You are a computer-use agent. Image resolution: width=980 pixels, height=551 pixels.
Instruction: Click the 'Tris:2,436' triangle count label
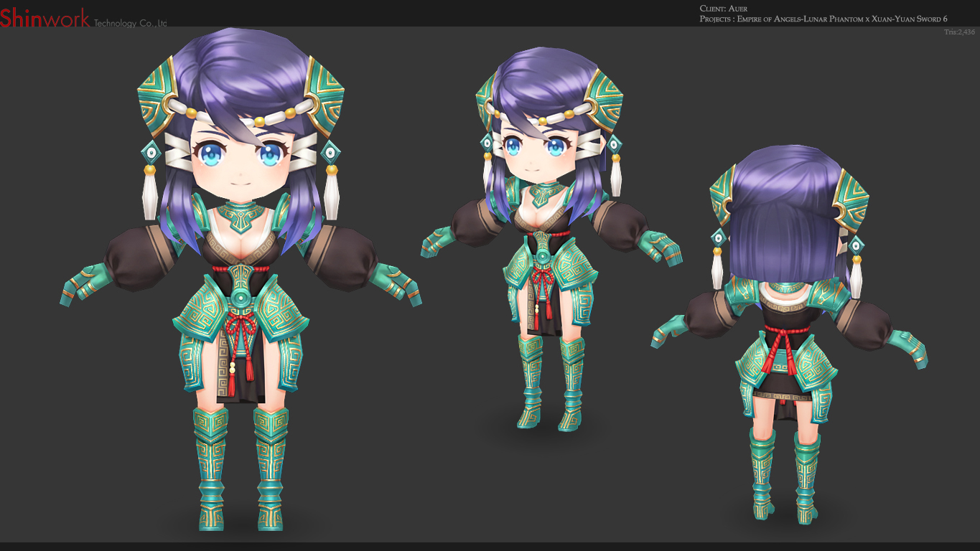pos(960,32)
